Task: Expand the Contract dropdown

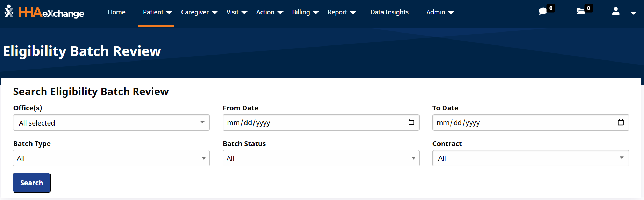Action: coord(530,158)
